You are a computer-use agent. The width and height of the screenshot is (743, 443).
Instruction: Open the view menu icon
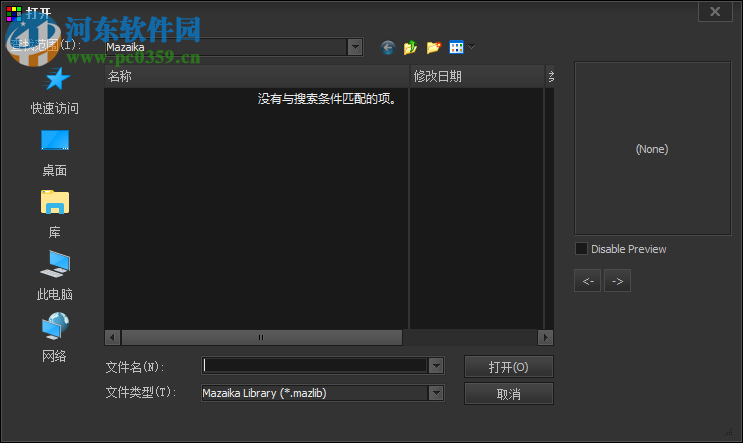click(456, 47)
